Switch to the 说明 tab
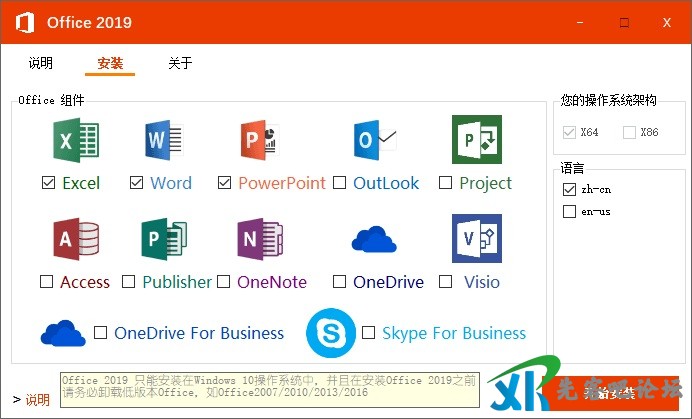The width and height of the screenshot is (692, 419). [41, 64]
